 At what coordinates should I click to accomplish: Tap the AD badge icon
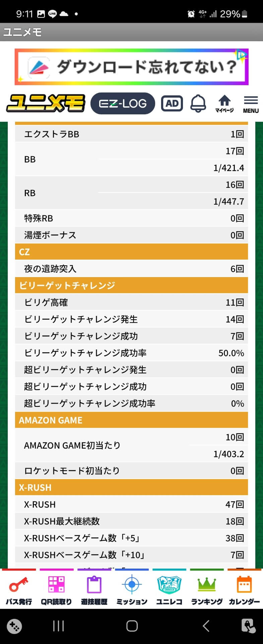pos(172,103)
